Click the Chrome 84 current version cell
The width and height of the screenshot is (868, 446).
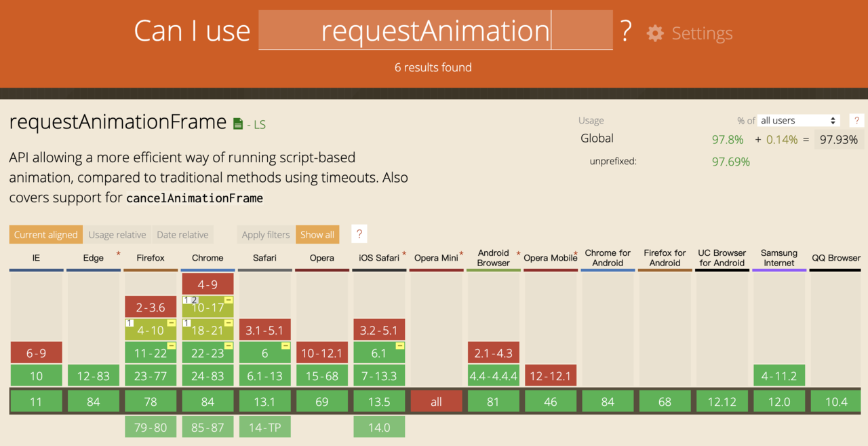tap(208, 401)
